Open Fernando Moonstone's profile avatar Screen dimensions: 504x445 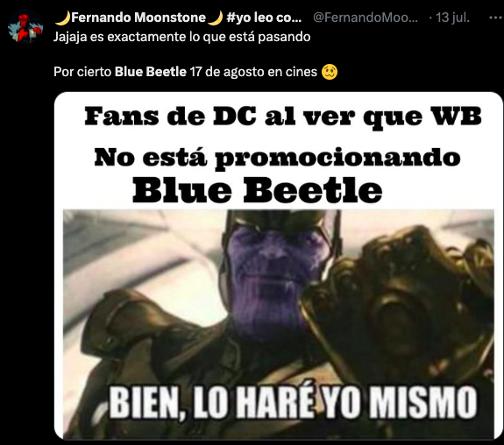[x=25, y=26]
